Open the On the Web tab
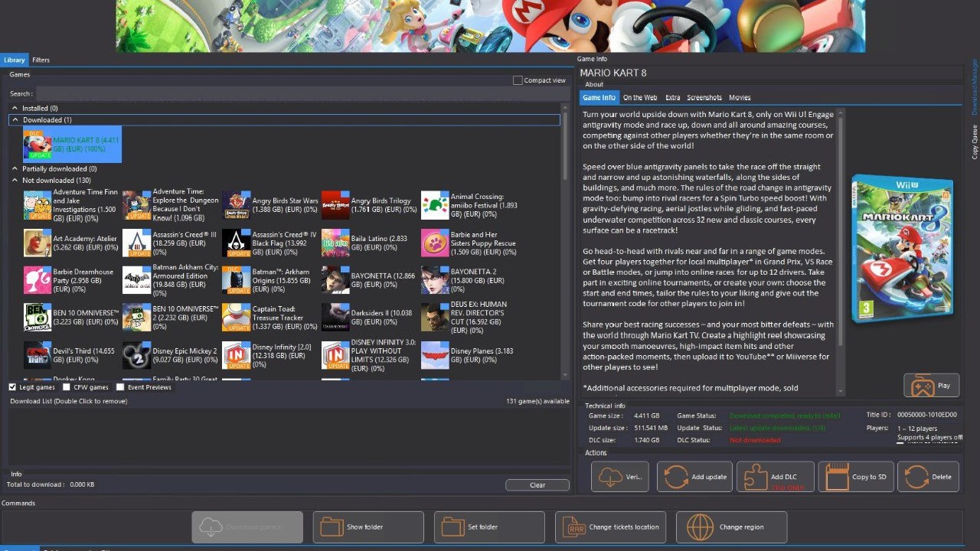This screenshot has width=980, height=551. 640,98
